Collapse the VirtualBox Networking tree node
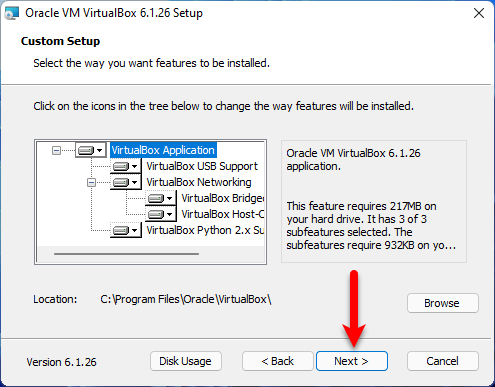495x387 pixels. click(x=91, y=182)
